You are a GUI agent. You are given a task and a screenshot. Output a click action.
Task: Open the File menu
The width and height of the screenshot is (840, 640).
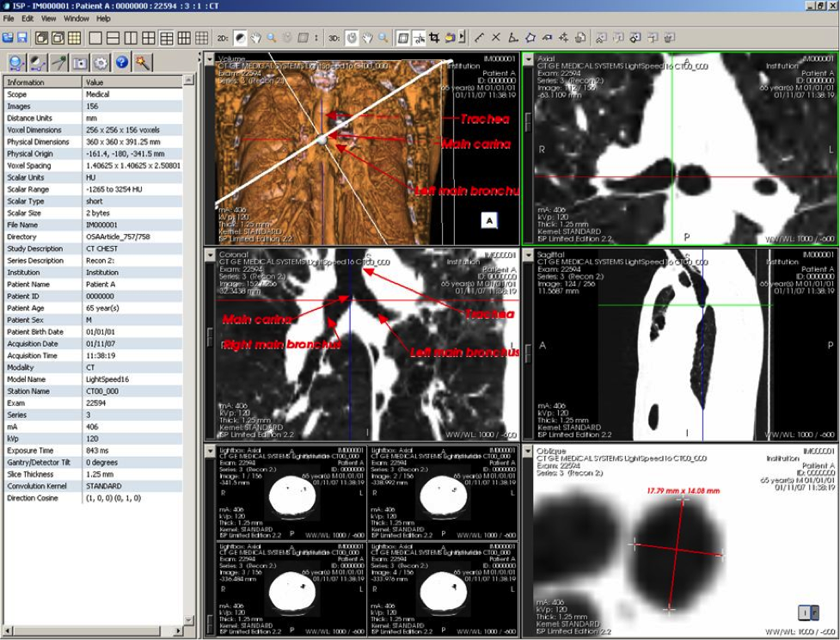pos(8,18)
